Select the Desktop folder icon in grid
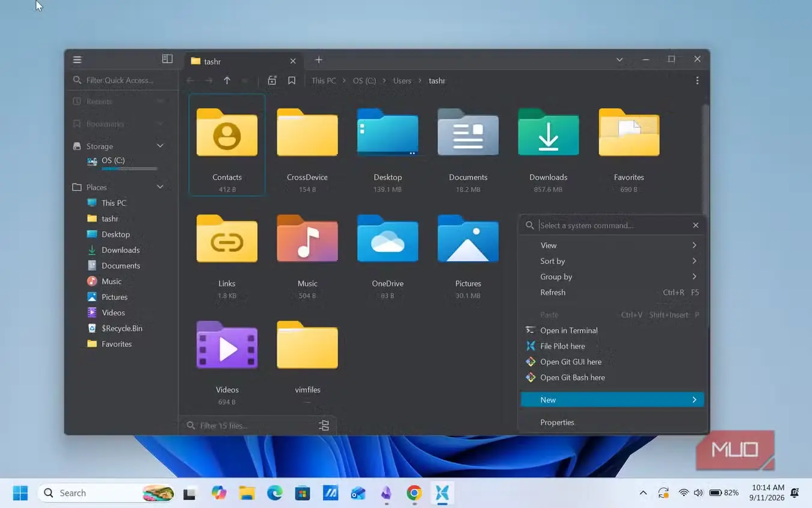The width and height of the screenshot is (812, 508). click(387, 132)
